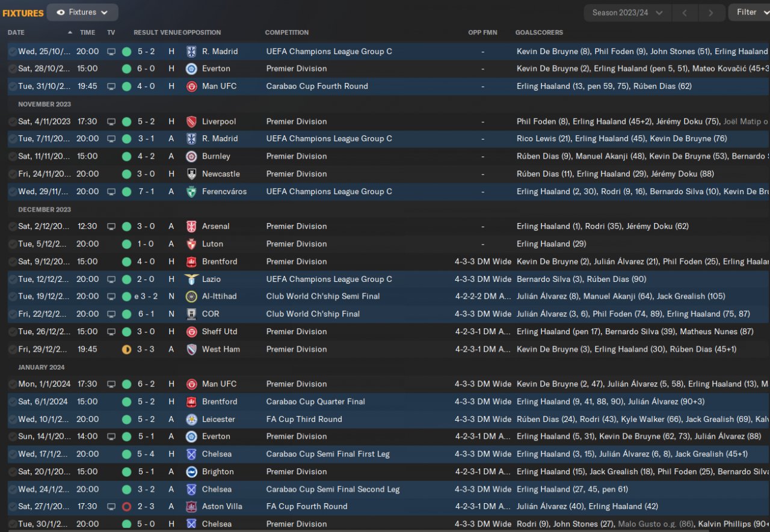Click the DECEMBER 2023 month heading
This screenshot has height=532, width=770.
point(45,210)
